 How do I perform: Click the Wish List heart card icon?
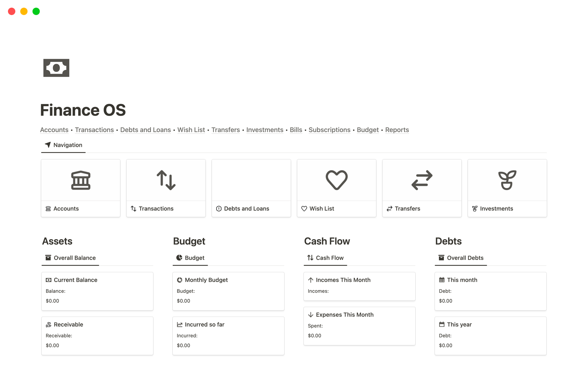coord(336,180)
